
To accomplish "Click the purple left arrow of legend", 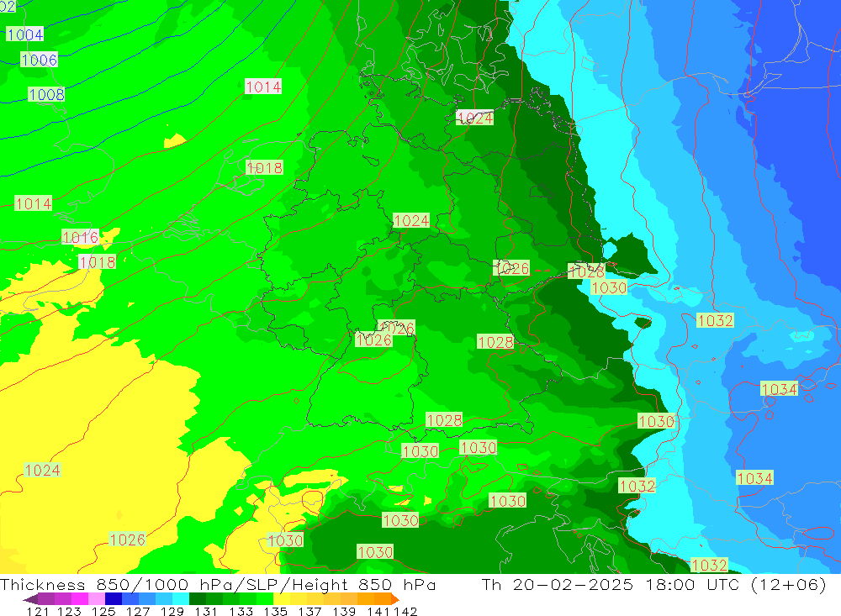I will (x=30, y=599).
